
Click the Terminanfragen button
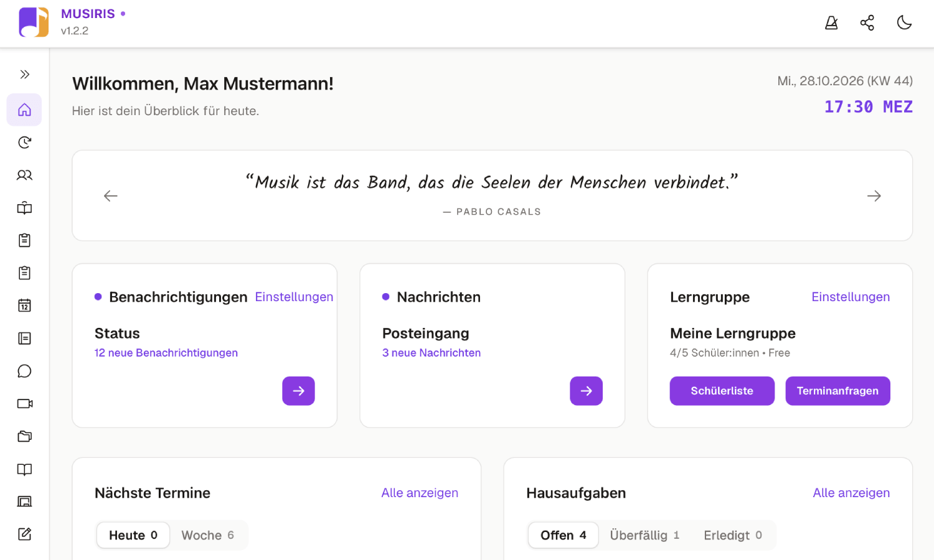click(837, 391)
